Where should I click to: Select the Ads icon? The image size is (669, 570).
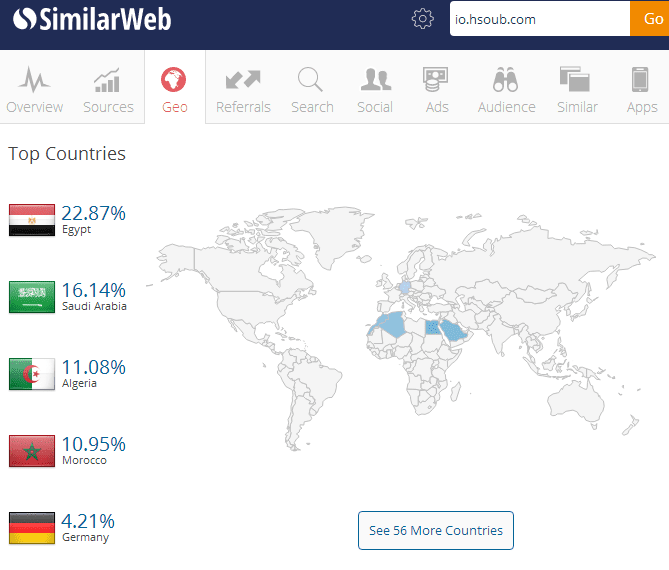pyautogui.click(x=436, y=80)
